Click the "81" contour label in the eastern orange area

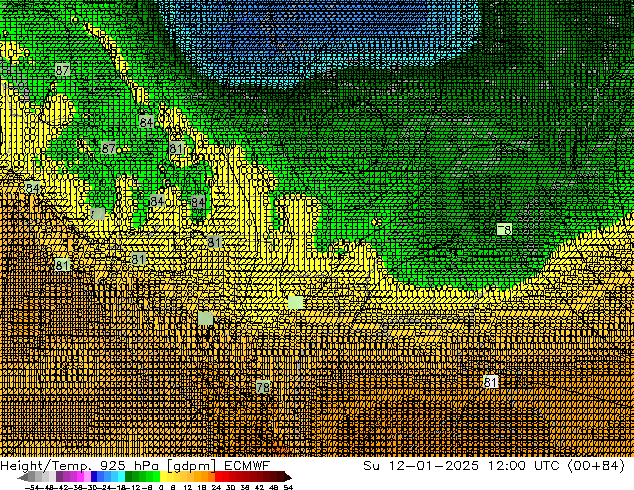coord(490,382)
